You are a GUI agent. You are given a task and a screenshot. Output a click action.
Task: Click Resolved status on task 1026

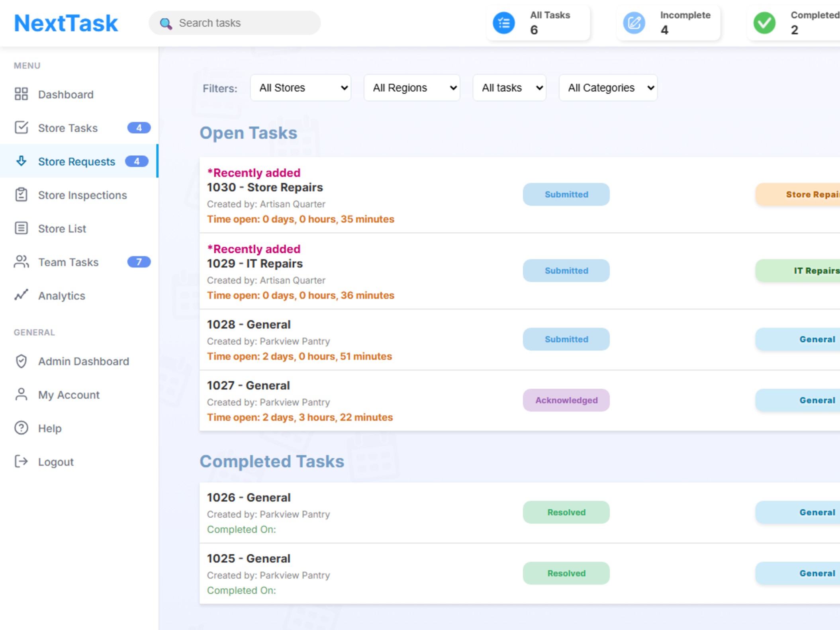(x=566, y=512)
